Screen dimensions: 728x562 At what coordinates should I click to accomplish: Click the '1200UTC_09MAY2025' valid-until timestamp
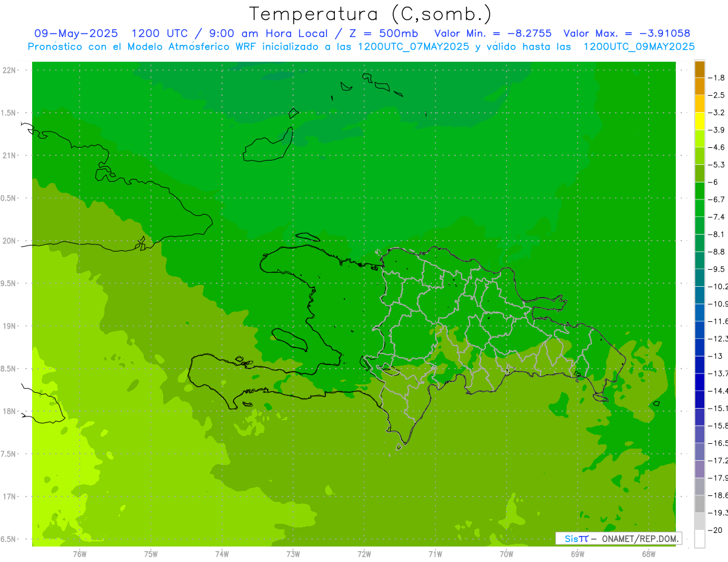638,47
